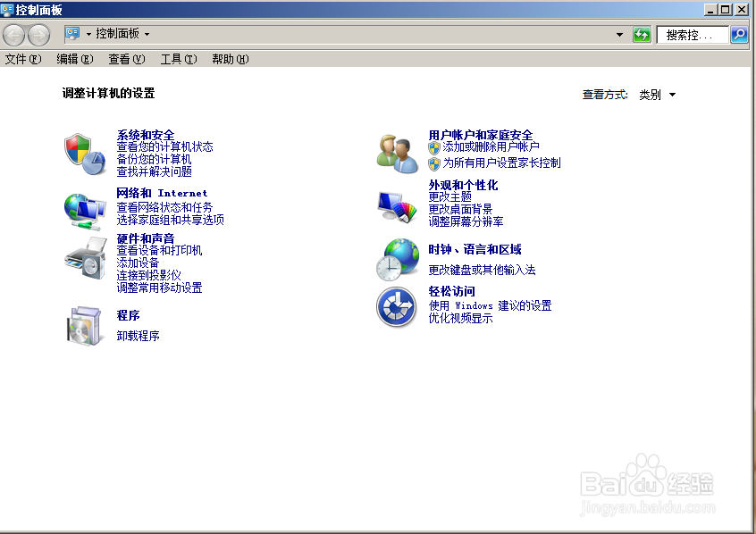Open 硬件和声音 category link
The width and height of the screenshot is (756, 534).
(x=146, y=238)
